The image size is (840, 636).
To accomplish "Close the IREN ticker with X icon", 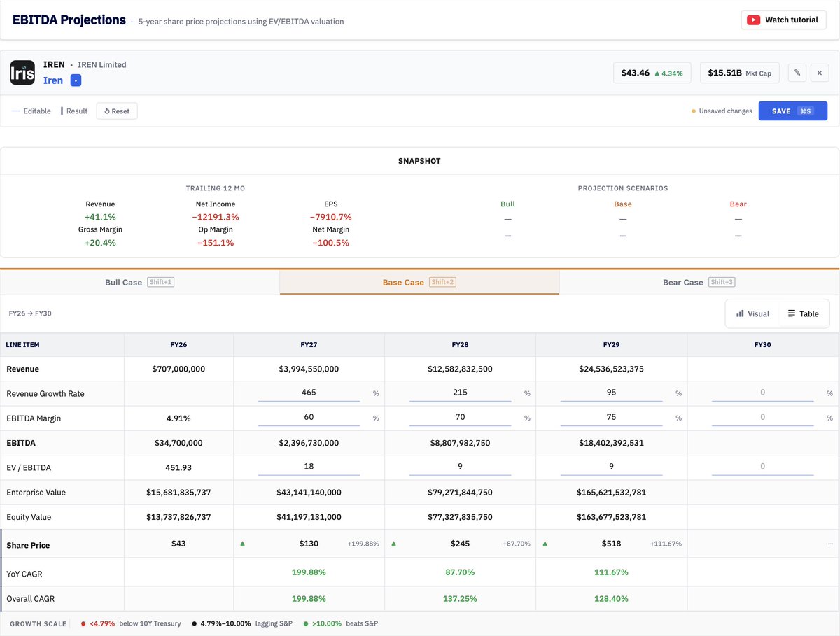I will pos(820,73).
